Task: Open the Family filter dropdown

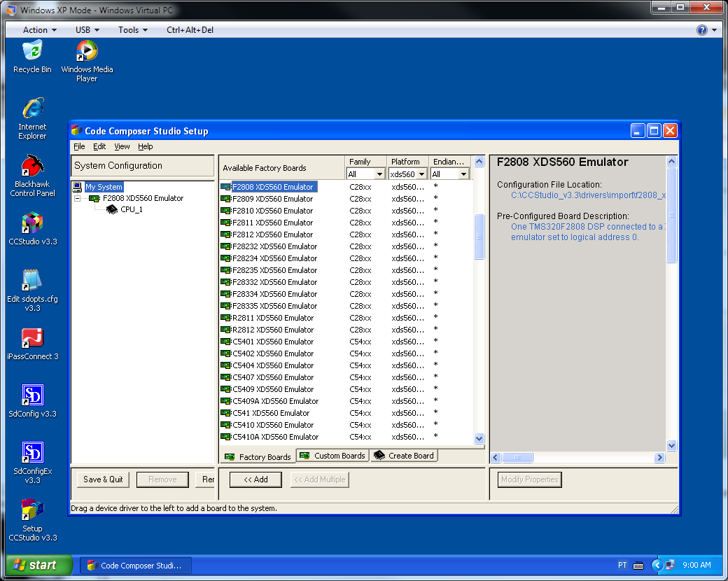Action: (x=380, y=174)
